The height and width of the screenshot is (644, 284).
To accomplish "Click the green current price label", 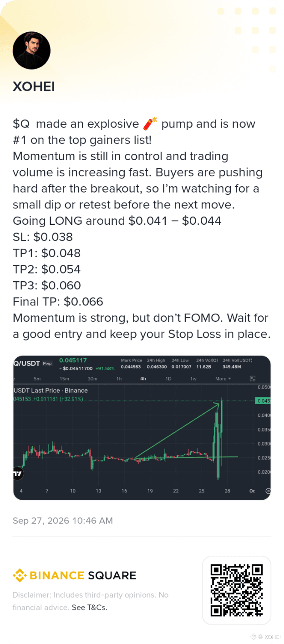I will pyautogui.click(x=263, y=401).
